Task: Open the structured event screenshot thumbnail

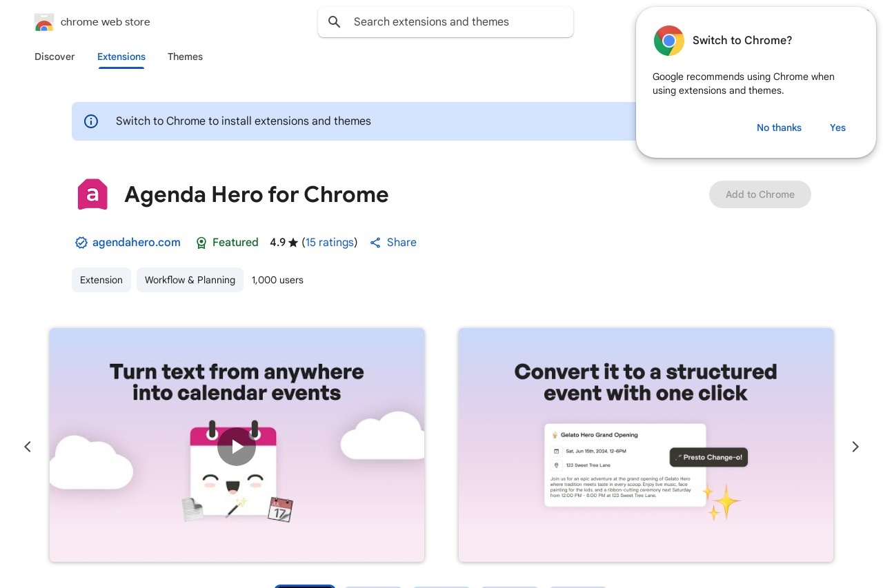Action: coord(646,445)
